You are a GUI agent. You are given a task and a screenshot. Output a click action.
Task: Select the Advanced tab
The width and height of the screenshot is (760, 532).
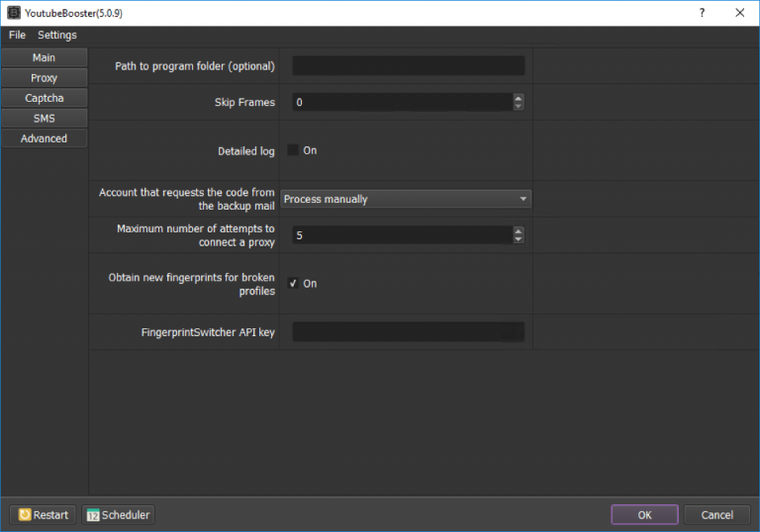[45, 138]
